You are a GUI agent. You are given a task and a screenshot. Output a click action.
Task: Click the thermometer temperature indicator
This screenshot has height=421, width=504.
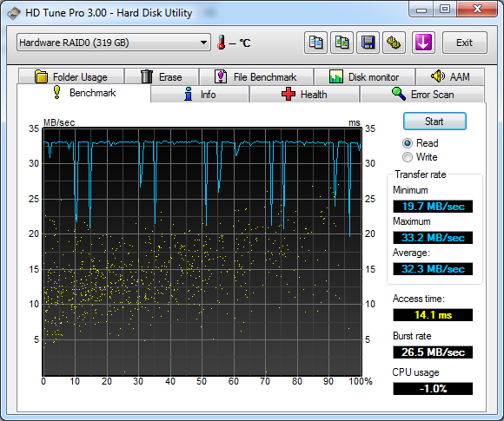click(221, 43)
